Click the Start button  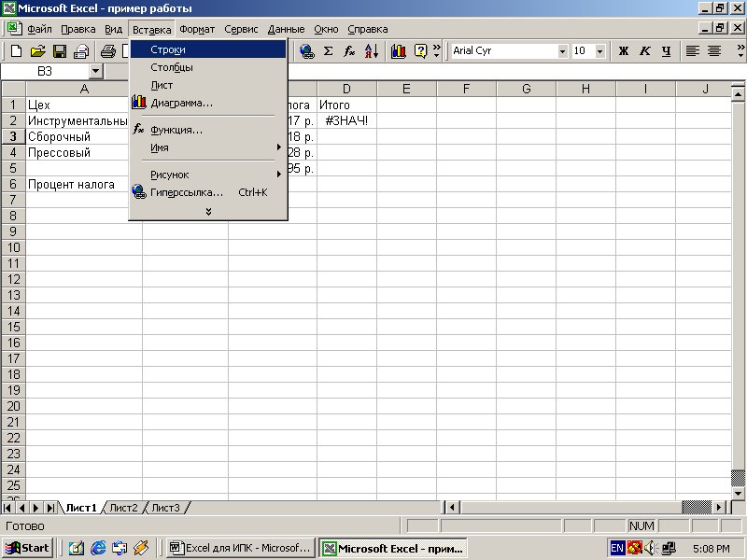click(x=28, y=548)
